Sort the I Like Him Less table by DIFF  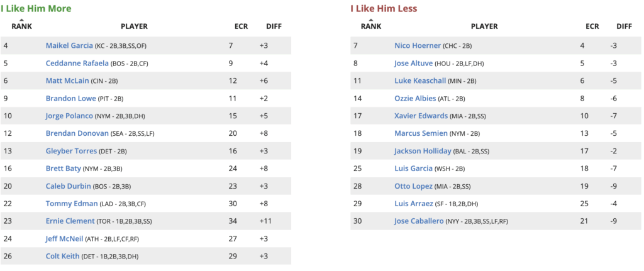click(x=624, y=26)
